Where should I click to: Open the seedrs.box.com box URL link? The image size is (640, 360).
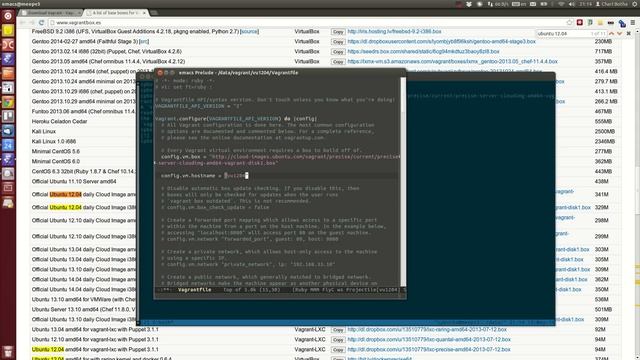pos(423,52)
